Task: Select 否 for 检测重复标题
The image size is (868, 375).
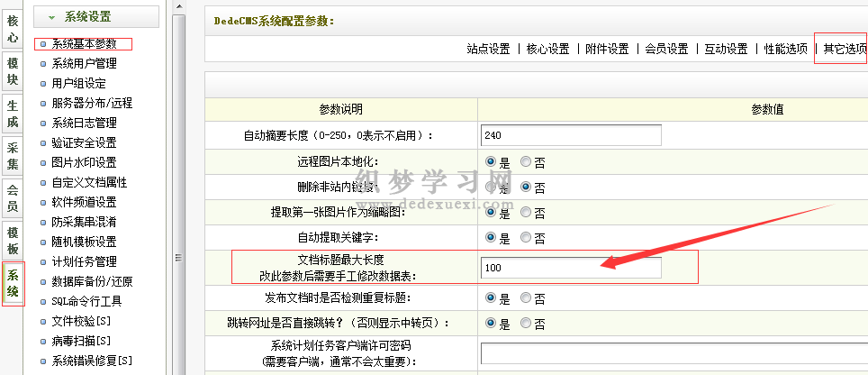Action: click(525, 298)
